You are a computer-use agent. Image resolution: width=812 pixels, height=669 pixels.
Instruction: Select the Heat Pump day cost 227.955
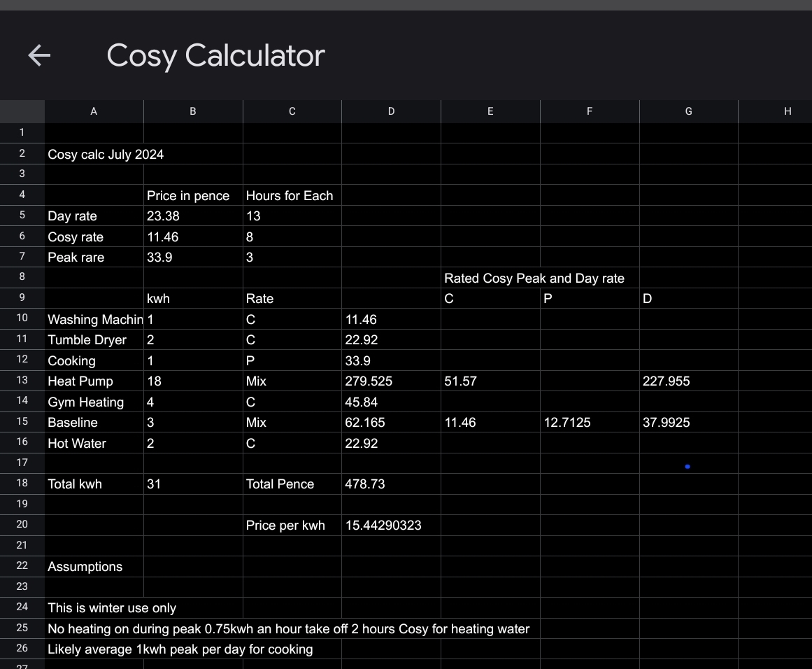point(689,381)
